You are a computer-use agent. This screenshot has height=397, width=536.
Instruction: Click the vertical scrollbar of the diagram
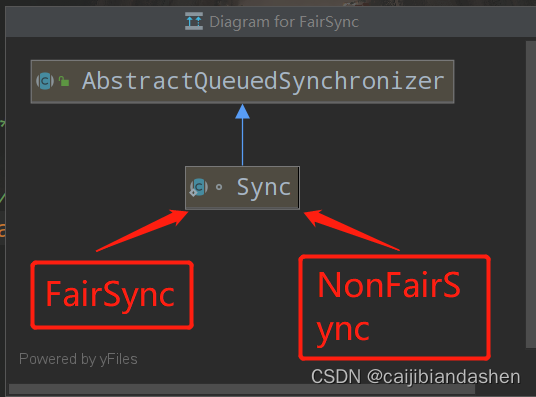(x=531, y=194)
